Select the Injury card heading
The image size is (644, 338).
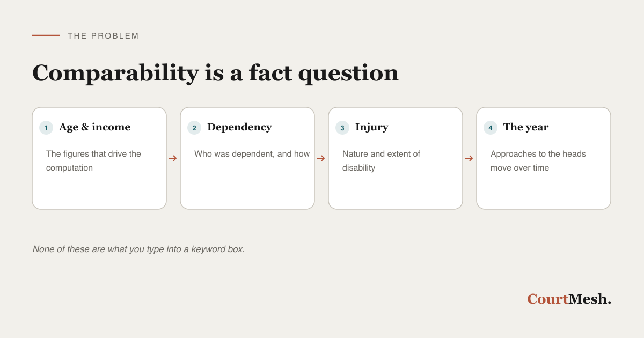(x=371, y=127)
